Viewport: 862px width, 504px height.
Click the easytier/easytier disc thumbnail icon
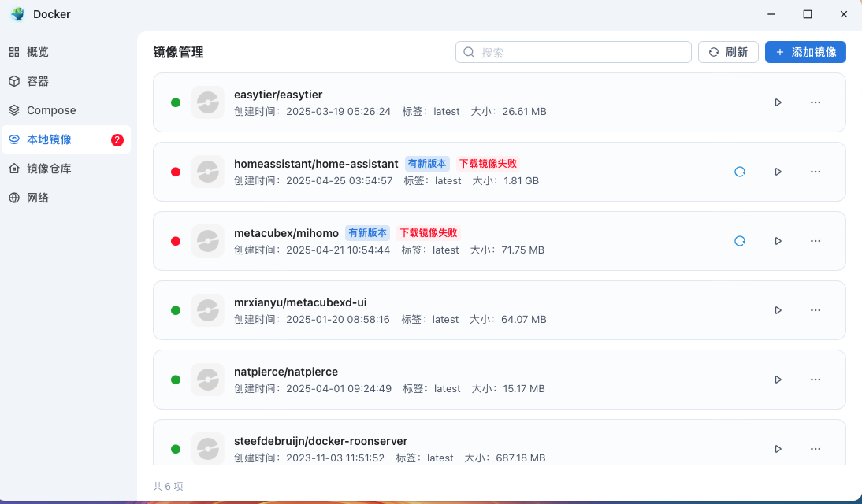[208, 102]
